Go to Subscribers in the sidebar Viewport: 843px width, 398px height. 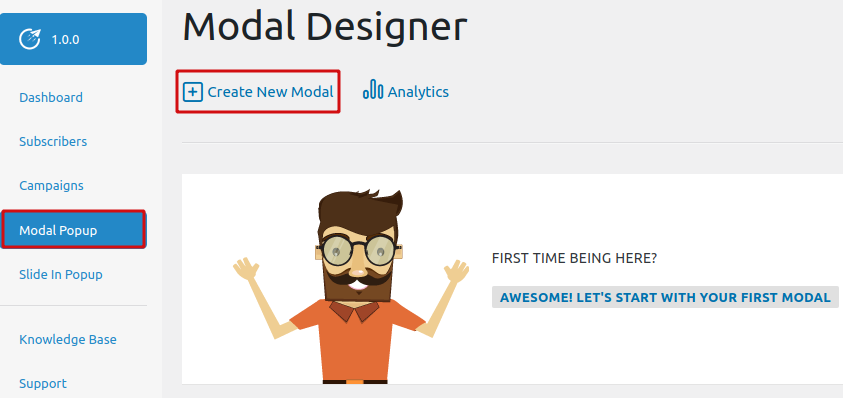(x=53, y=141)
